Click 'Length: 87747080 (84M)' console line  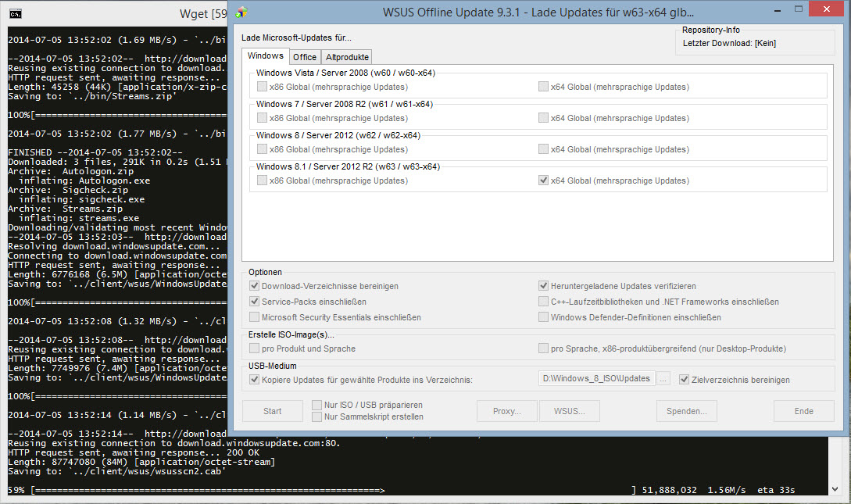pyautogui.click(x=141, y=463)
